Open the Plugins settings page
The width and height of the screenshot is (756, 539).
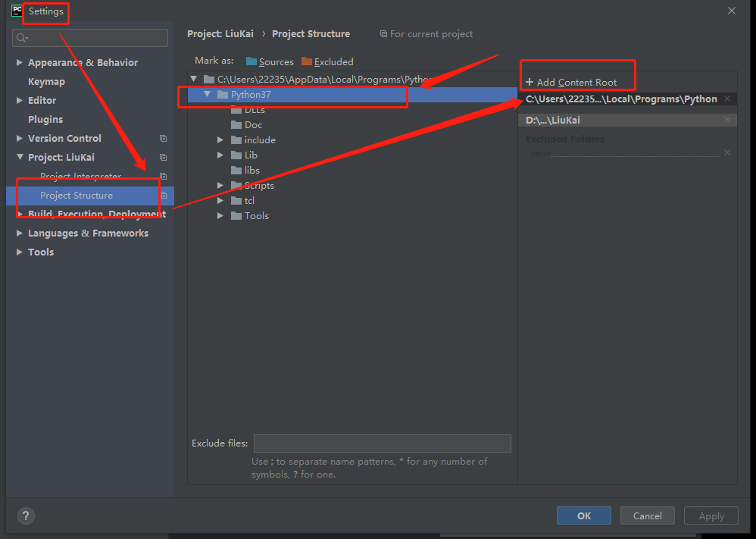tap(45, 119)
